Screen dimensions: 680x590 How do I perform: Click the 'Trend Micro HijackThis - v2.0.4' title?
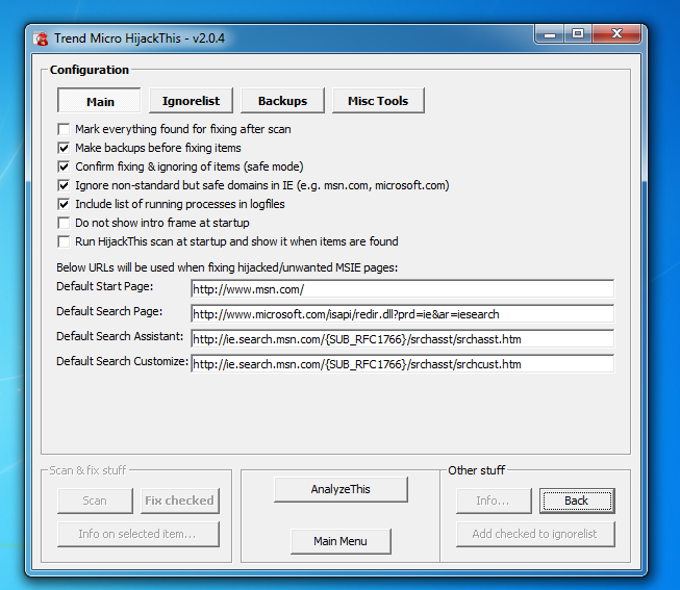coord(139,39)
